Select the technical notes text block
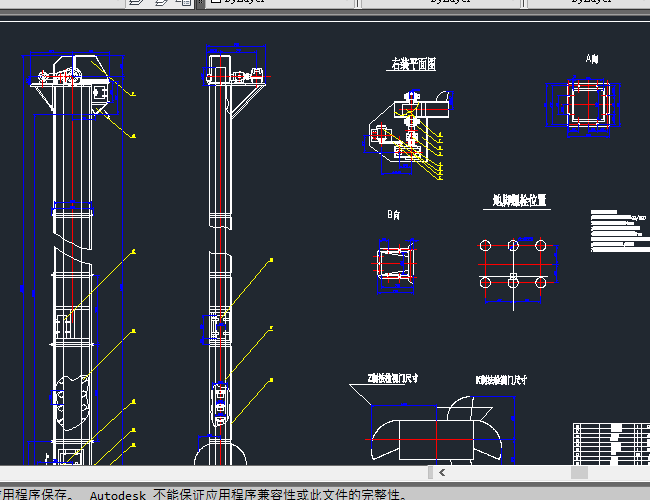Viewport: 650px width, 500px height. tap(620, 231)
